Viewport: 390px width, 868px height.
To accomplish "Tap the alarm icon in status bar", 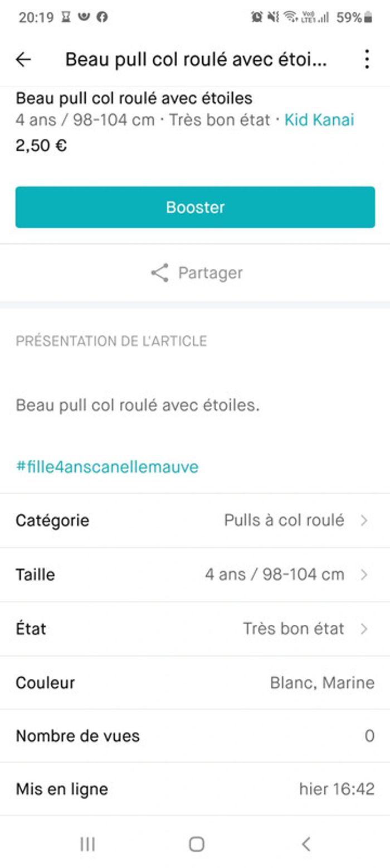I will [x=257, y=17].
